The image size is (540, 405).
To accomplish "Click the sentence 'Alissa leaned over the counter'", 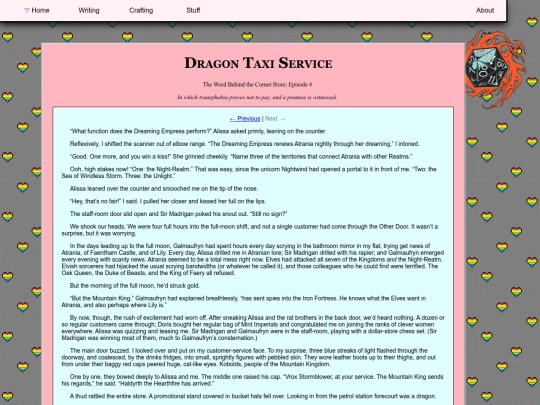I will 164,189.
